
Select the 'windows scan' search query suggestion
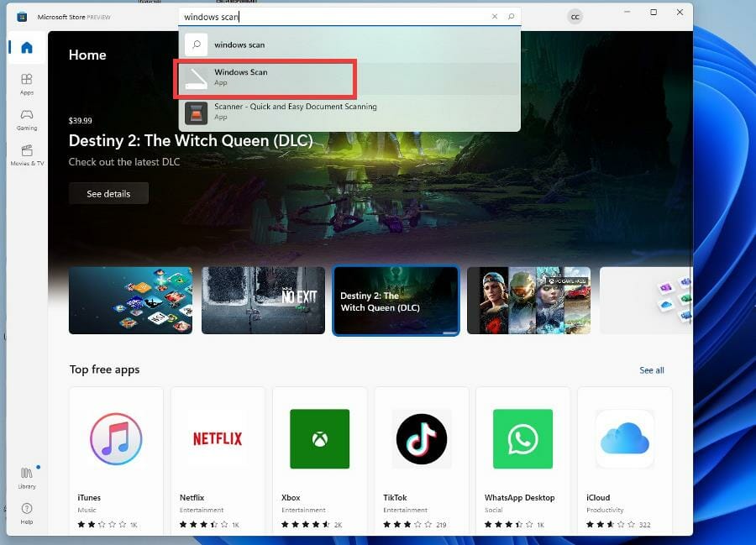click(x=349, y=45)
